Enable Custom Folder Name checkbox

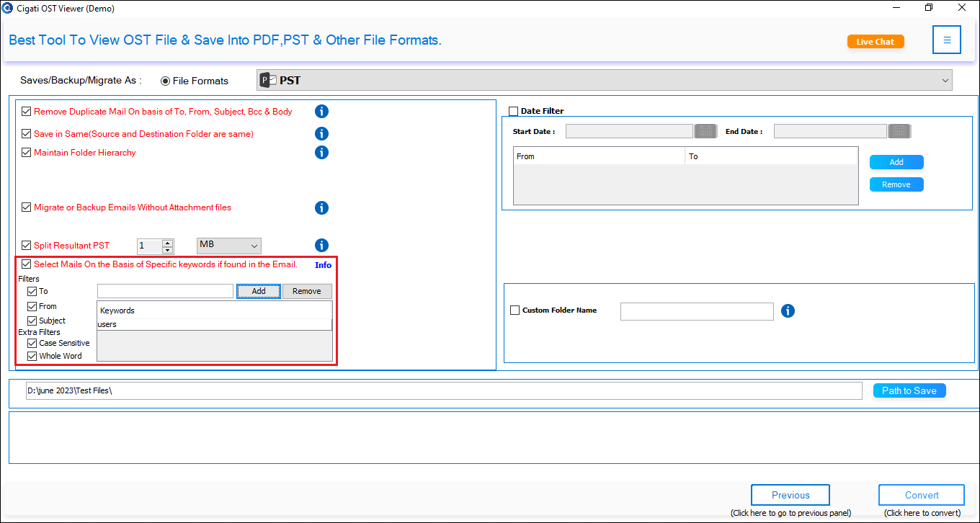click(x=514, y=310)
